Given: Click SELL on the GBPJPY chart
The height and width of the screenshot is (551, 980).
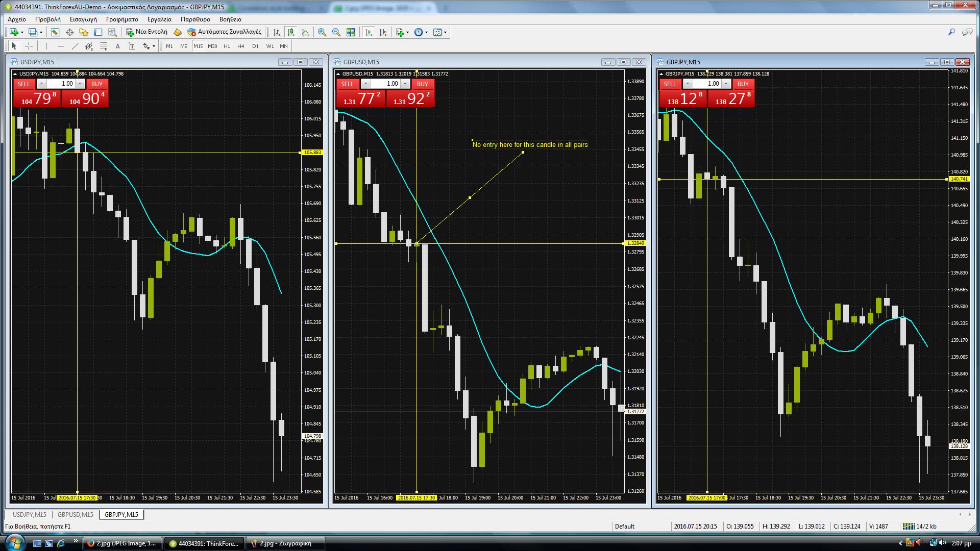Looking at the screenshot, I should click(670, 84).
